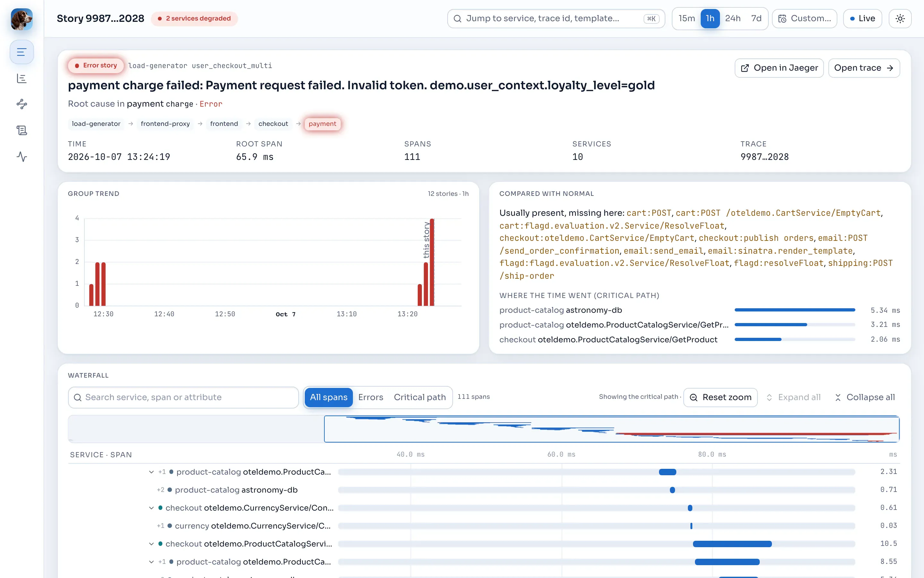Switch to the Errors tab
This screenshot has height=578, width=924.
(x=370, y=398)
